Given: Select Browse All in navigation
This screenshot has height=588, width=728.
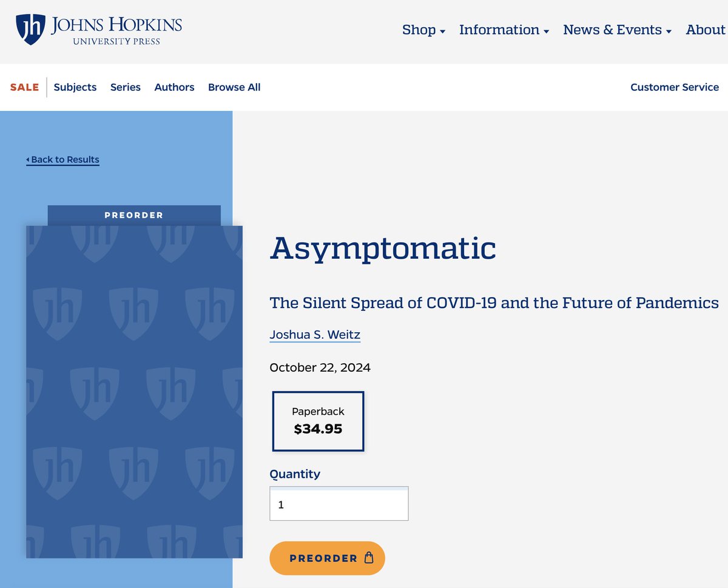Looking at the screenshot, I should 234,87.
